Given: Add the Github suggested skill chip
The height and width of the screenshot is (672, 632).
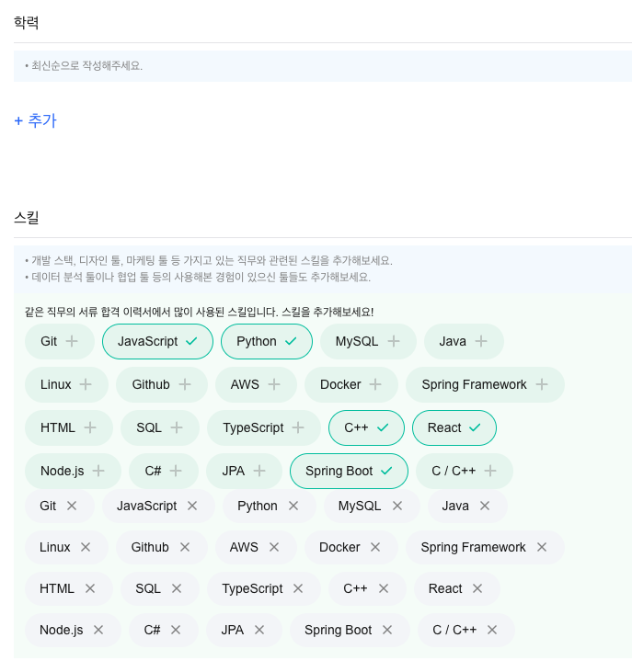Looking at the screenshot, I should click(x=162, y=385).
